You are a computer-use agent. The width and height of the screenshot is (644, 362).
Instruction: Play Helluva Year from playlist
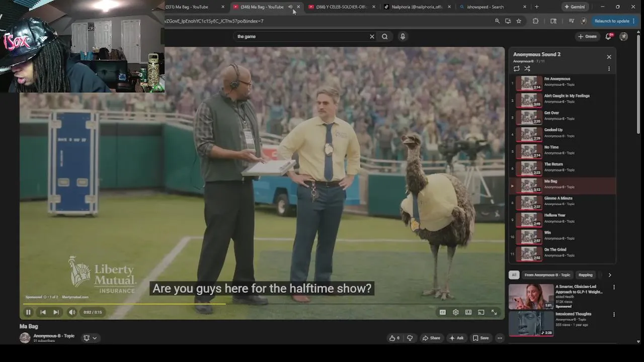562,220
